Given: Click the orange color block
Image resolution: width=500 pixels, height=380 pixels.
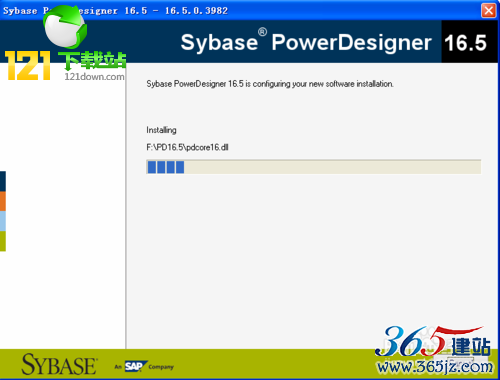Looking at the screenshot, I should click(x=3, y=201).
